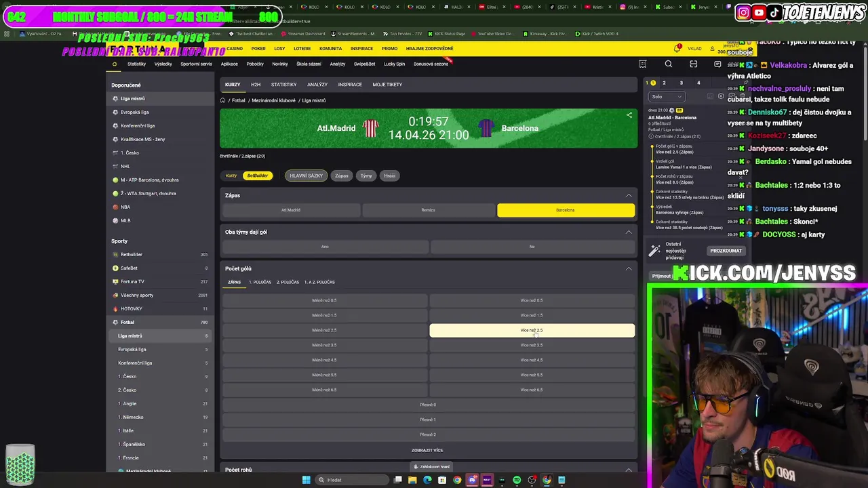
Task: Switch odds mode to Kurzy
Action: pos(231,176)
